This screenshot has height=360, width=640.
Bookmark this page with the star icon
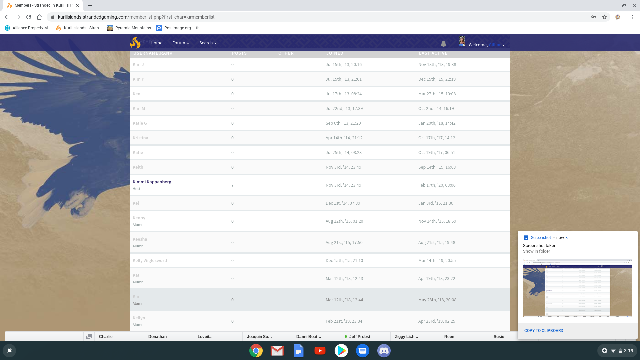pos(604,17)
